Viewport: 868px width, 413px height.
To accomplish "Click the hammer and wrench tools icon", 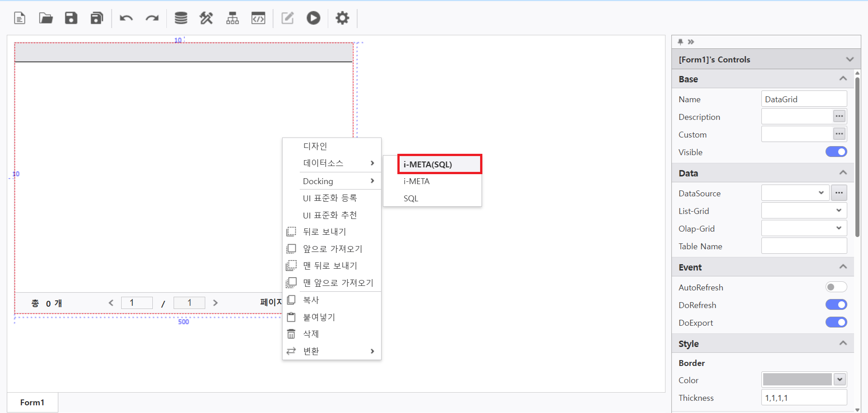I will [x=206, y=18].
